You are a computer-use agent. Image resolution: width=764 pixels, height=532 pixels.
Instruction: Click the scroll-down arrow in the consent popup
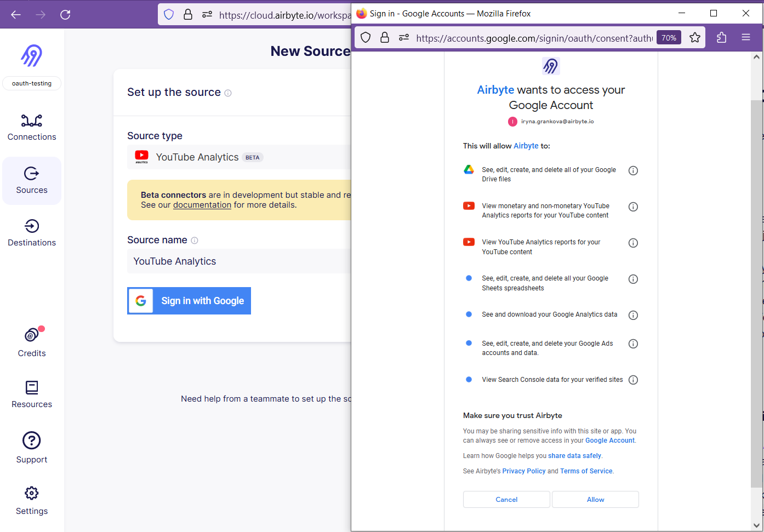click(x=756, y=525)
